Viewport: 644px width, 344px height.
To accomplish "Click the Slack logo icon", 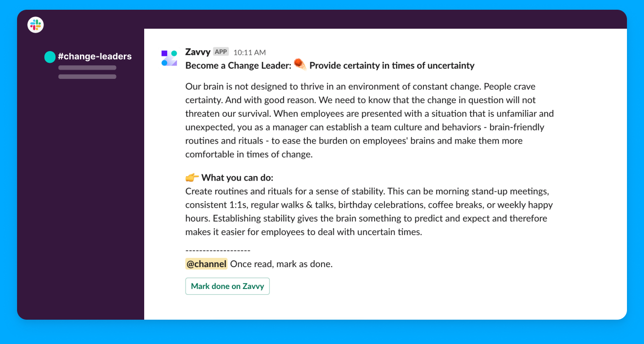I will (x=36, y=25).
